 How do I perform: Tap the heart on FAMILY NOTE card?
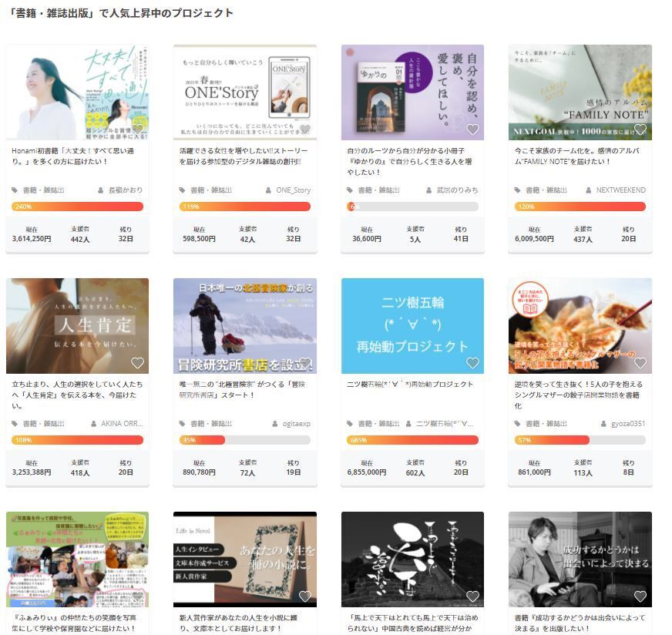click(x=640, y=129)
